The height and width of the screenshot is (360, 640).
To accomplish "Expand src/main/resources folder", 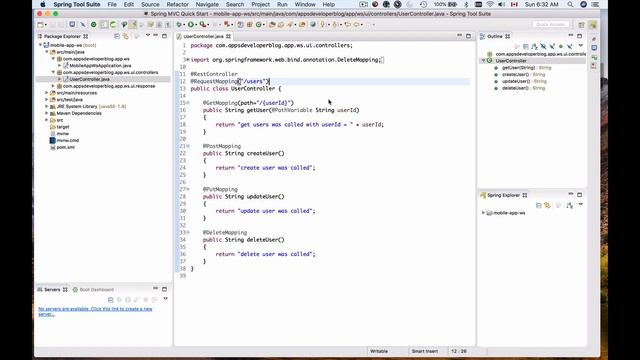I will (x=47, y=93).
